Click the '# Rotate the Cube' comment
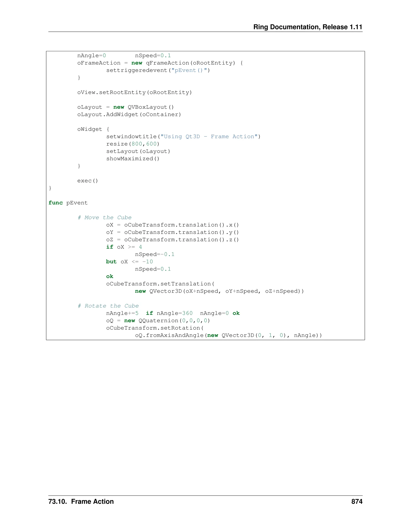This screenshot has width=411, height=532. (x=108, y=306)
